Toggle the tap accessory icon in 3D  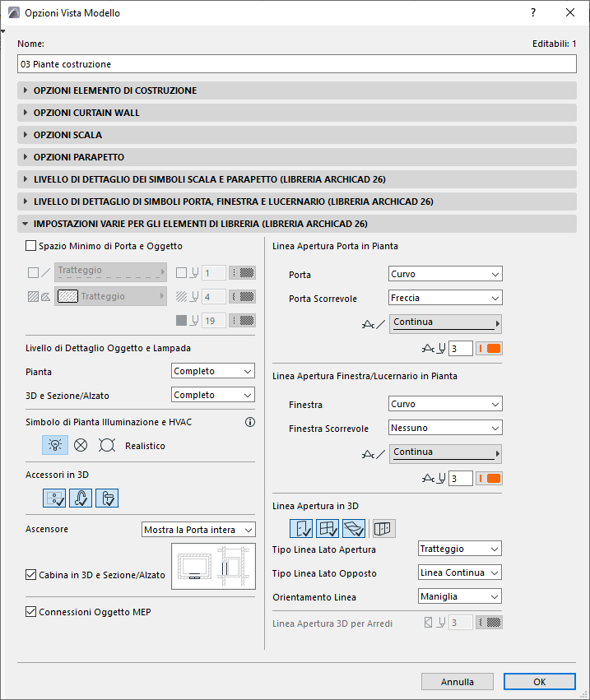(81, 498)
